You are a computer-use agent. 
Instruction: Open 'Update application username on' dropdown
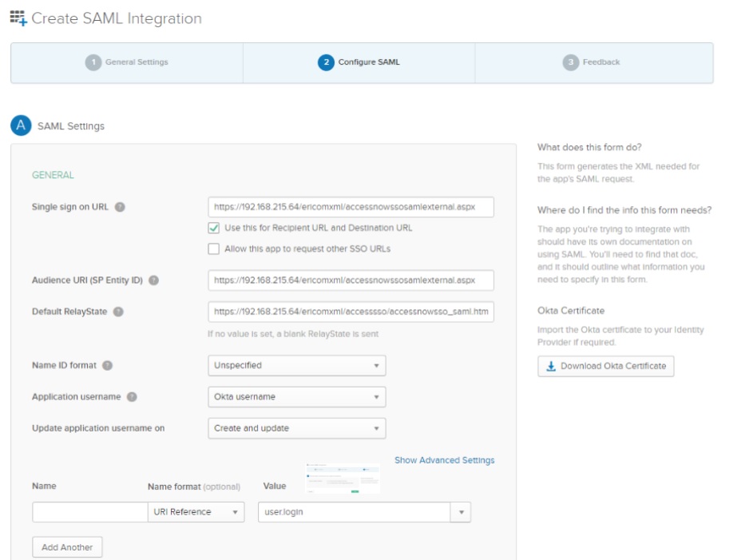[296, 428]
